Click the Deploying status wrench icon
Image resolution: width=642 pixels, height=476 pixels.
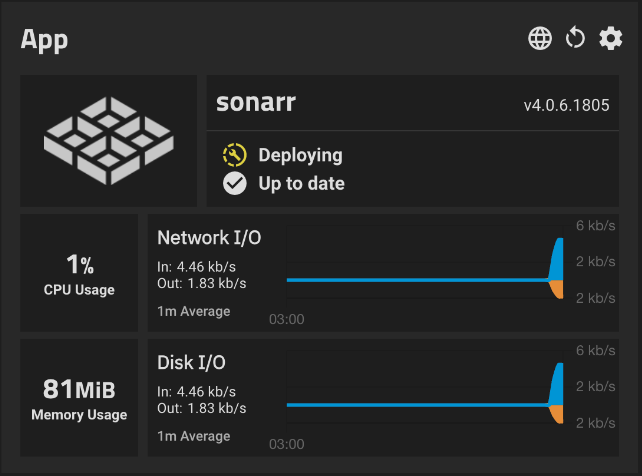coord(235,155)
